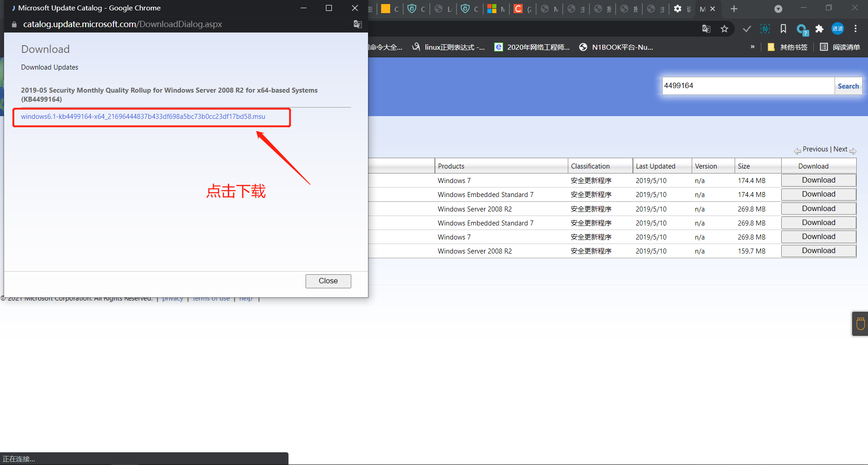The width and height of the screenshot is (868, 465).
Task: Click the checkmark extension icon
Action: [x=747, y=29]
